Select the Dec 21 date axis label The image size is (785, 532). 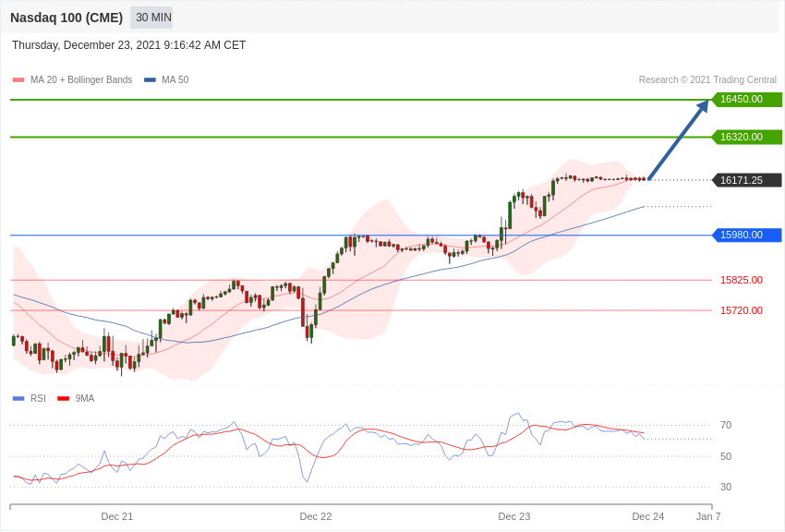point(117,516)
